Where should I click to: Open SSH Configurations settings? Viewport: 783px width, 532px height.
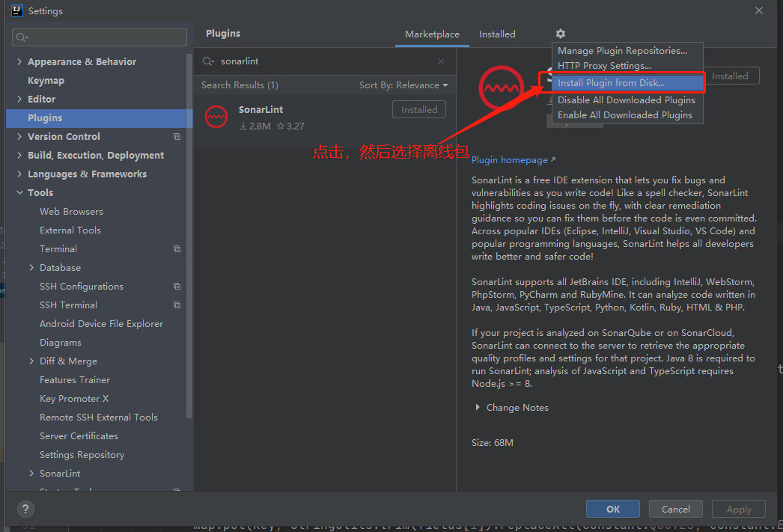82,287
